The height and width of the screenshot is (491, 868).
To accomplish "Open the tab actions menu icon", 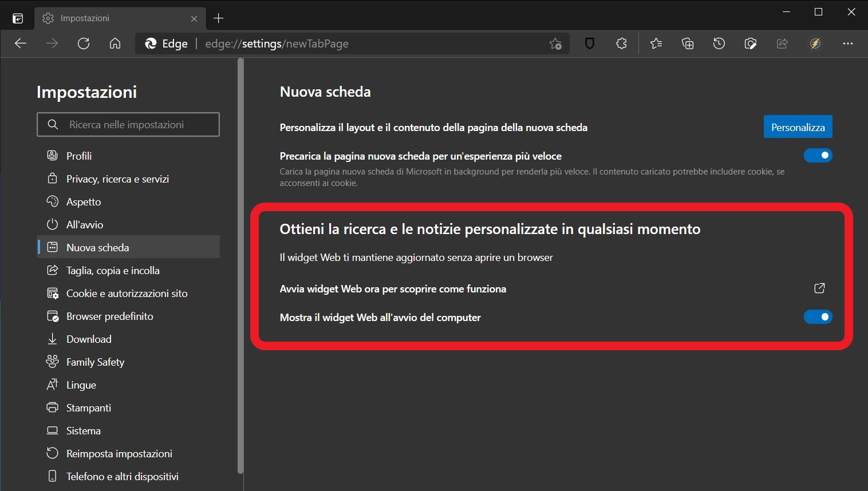I will pyautogui.click(x=18, y=18).
